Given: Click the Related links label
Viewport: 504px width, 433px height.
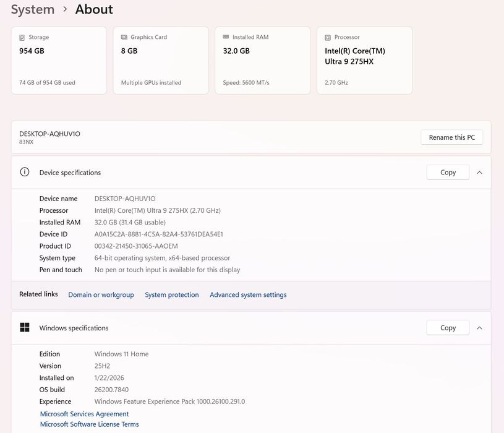Looking at the screenshot, I should [x=38, y=294].
